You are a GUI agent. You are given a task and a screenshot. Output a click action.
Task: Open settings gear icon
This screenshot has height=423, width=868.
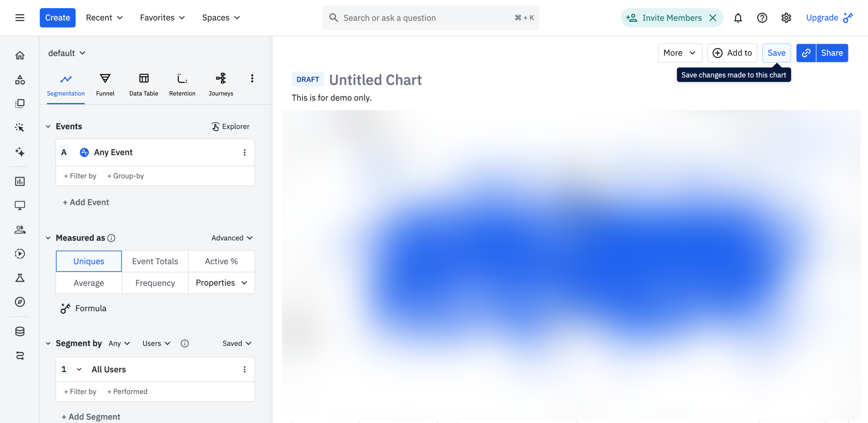pos(786,18)
